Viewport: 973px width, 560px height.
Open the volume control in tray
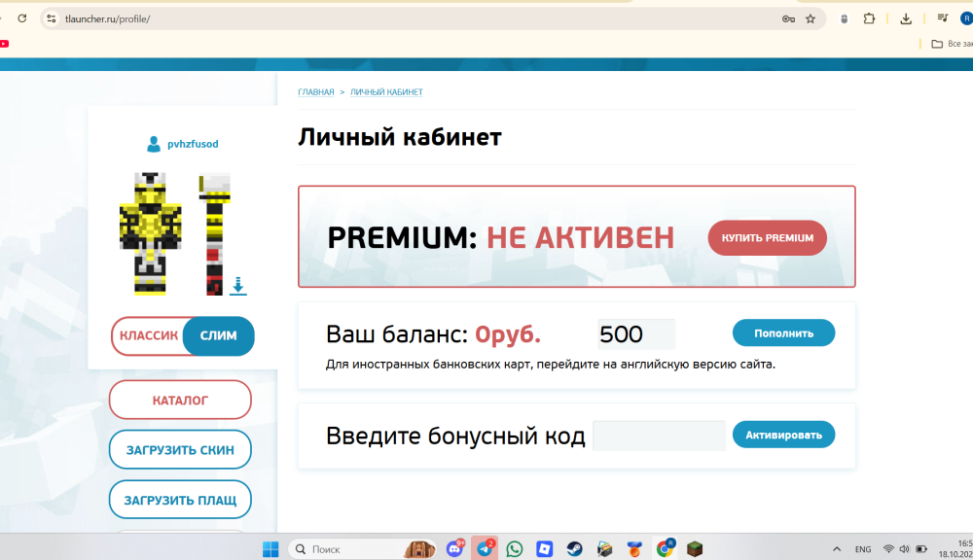point(904,549)
